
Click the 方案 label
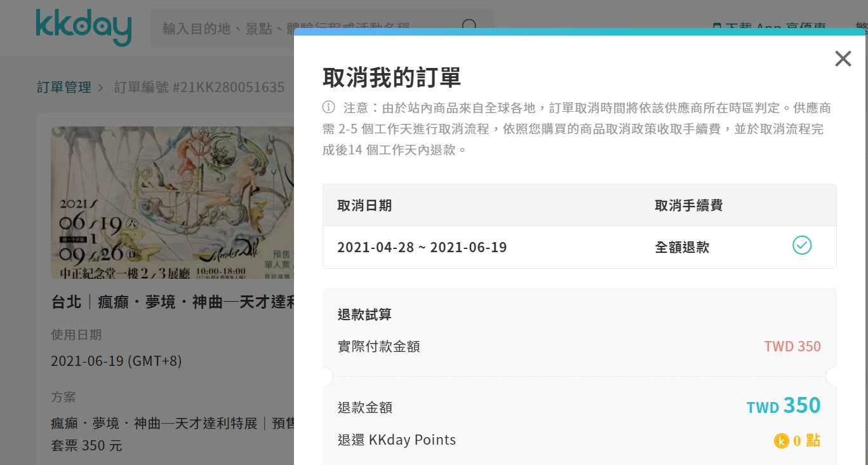click(x=63, y=397)
